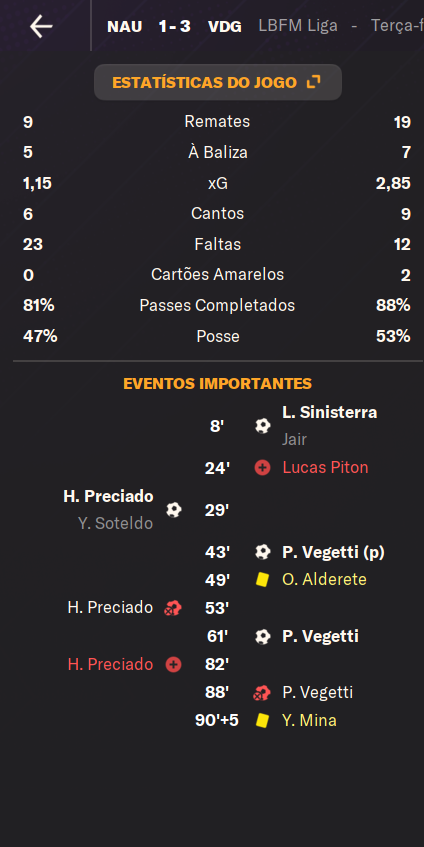Screen dimensions: 424x847
Task: Select Y. Soteldo assist name
Action: (116, 523)
